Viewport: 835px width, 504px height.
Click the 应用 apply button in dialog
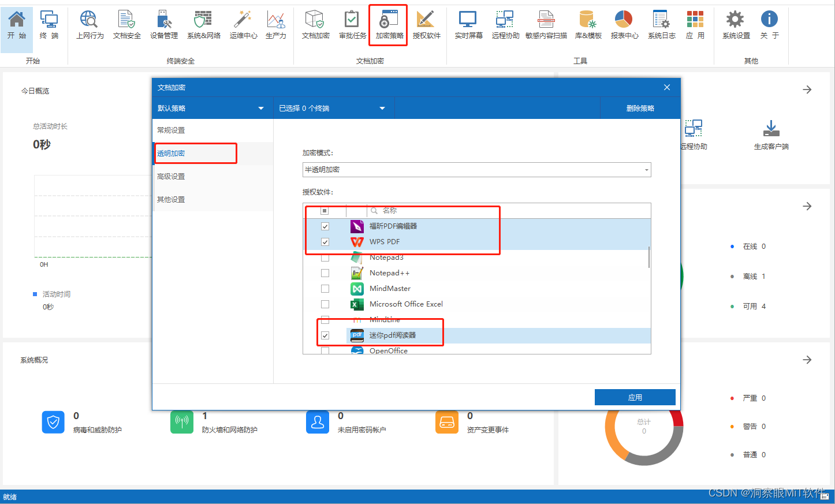tap(635, 397)
